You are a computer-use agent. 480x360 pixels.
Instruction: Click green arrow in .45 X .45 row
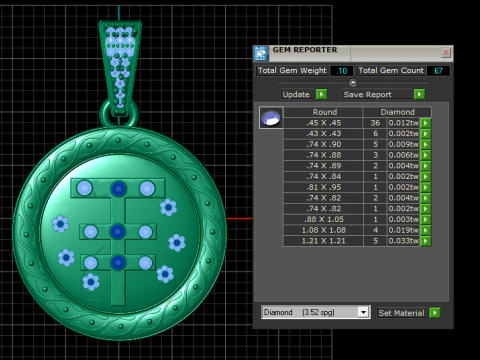tap(425, 123)
